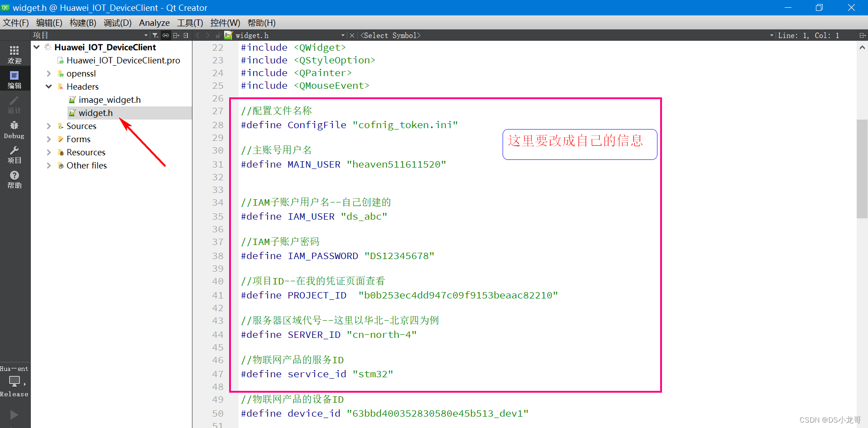Screen dimensions: 868x428
Task: Click the image_widget.h file icon
Action: click(x=72, y=100)
